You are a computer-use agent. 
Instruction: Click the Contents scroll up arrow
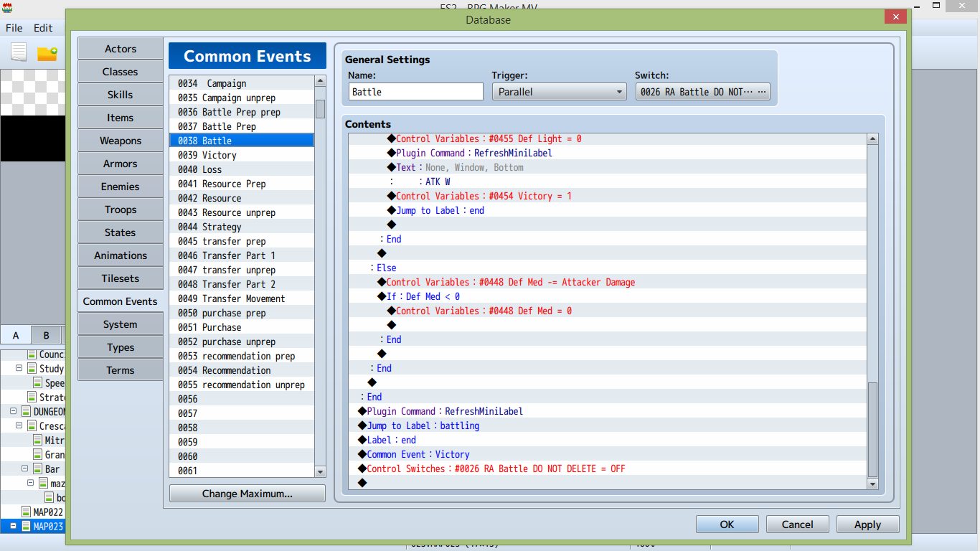tap(872, 138)
